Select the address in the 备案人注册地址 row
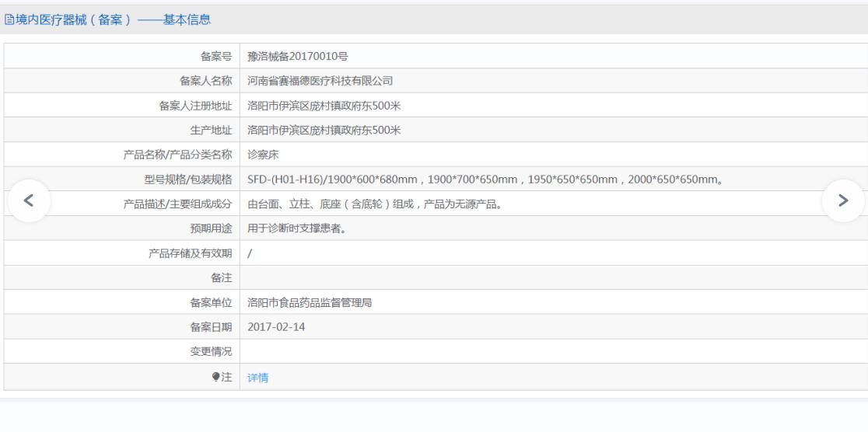 [324, 106]
